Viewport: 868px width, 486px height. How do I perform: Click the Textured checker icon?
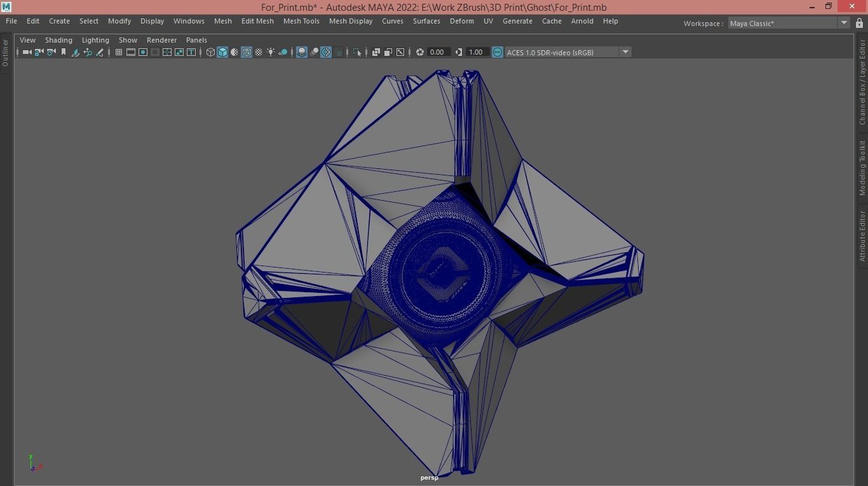259,52
